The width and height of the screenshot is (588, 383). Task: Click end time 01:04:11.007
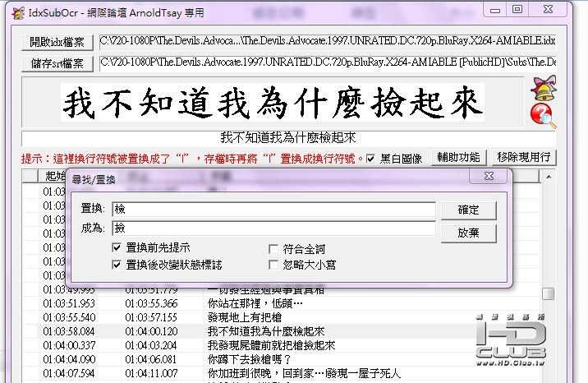click(151, 373)
